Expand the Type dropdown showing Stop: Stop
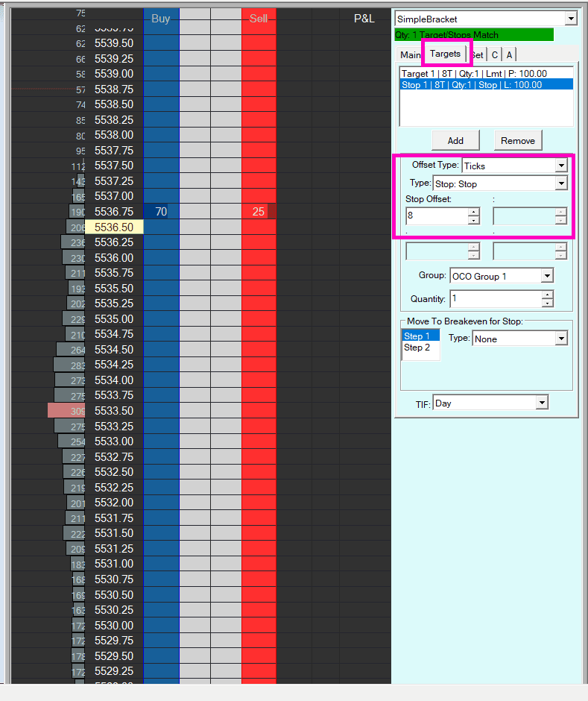Image resolution: width=588 pixels, height=701 pixels. coord(561,183)
